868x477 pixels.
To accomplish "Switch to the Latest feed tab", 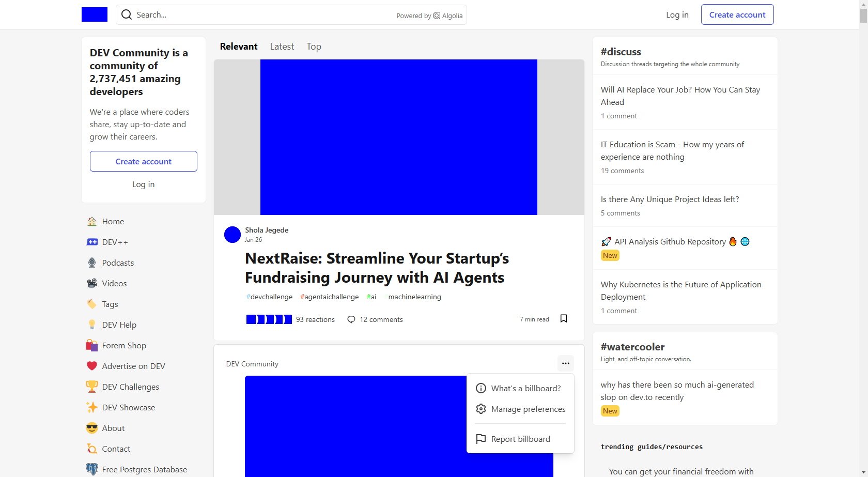I will click(x=282, y=47).
